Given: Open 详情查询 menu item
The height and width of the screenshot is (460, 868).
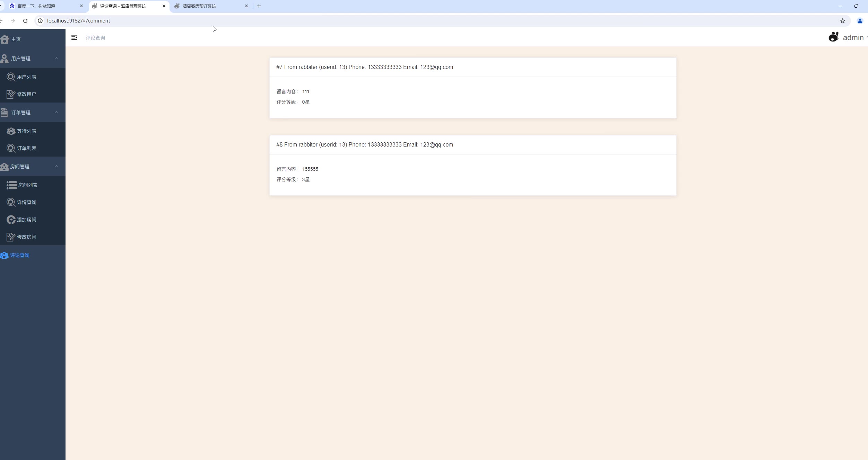Looking at the screenshot, I should pos(26,202).
